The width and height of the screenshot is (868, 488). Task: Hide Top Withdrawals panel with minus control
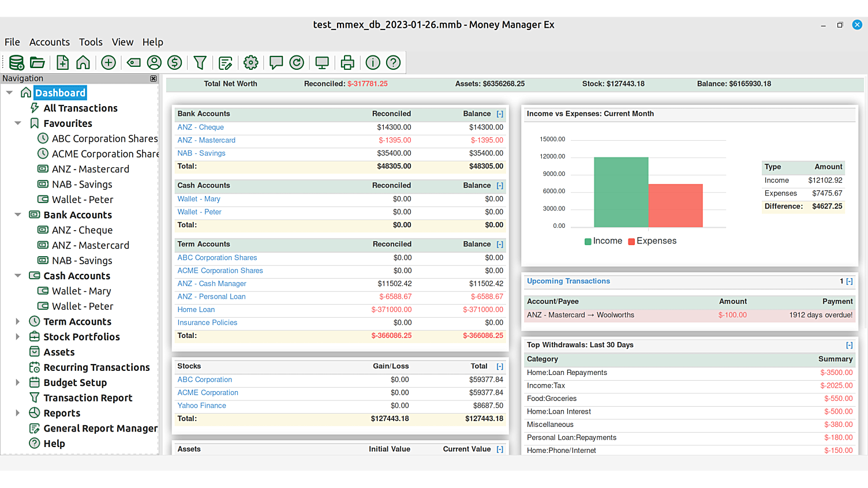click(849, 345)
